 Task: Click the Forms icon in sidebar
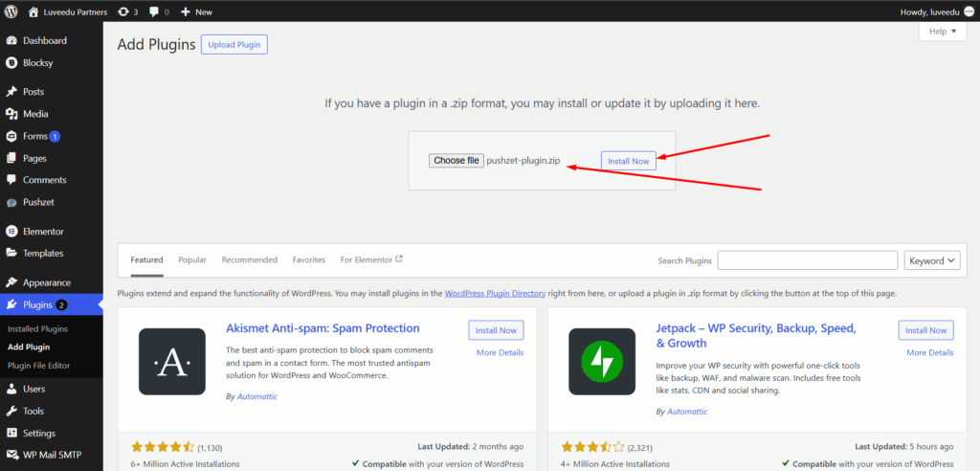tap(11, 136)
